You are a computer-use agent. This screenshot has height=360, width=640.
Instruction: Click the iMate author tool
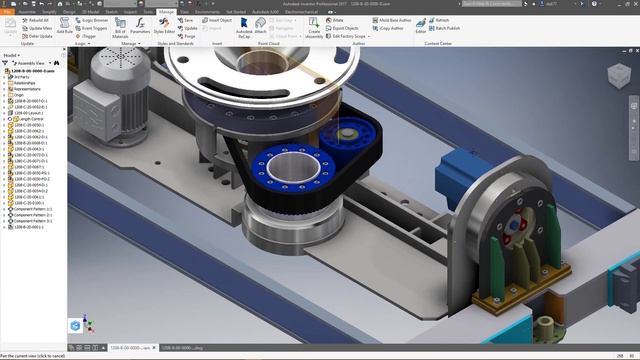[x=334, y=20]
